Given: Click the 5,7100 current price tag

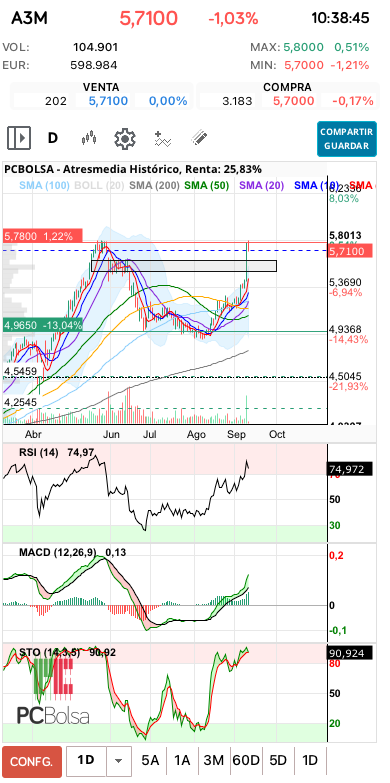Looking at the screenshot, I should point(350,251).
